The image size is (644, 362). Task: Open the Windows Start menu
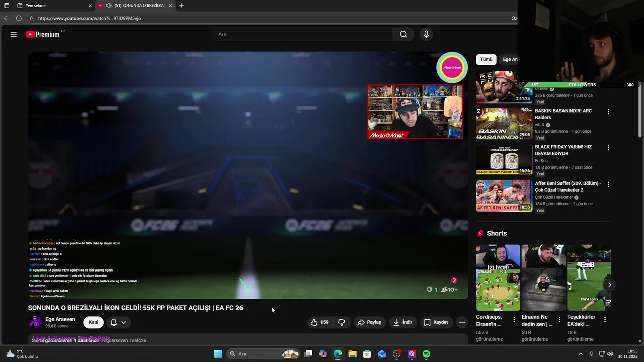pos(218,354)
